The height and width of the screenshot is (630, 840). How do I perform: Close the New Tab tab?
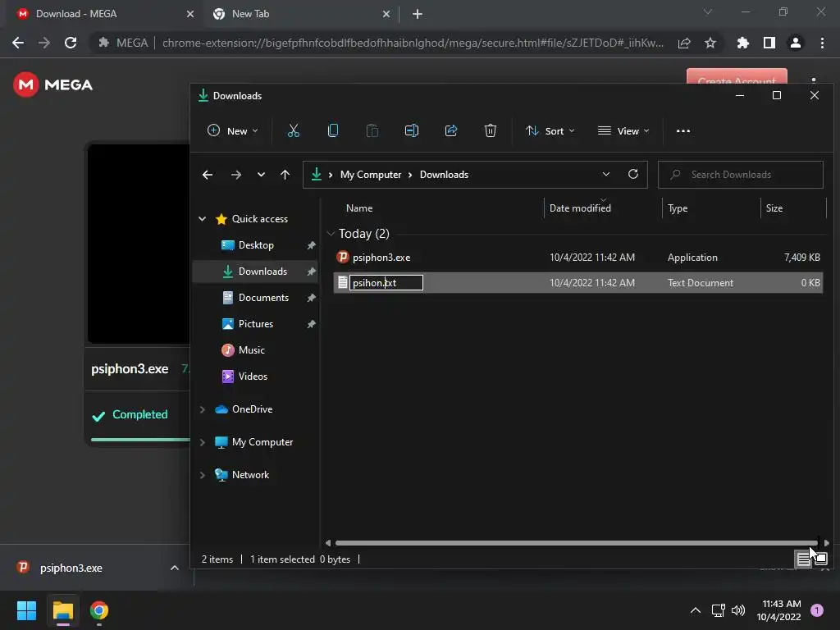[386, 14]
